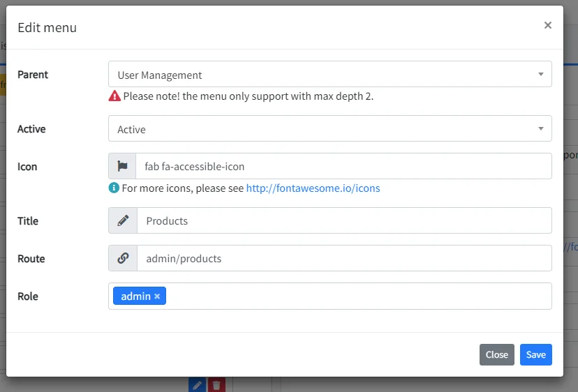578x392 pixels.
Task: Select the admin tag text in Role
Action: click(135, 296)
